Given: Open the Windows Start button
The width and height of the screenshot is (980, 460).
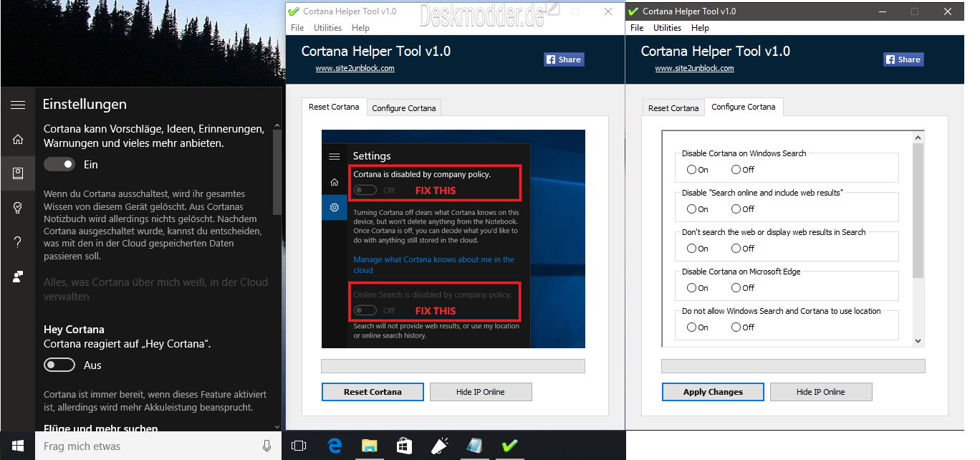Looking at the screenshot, I should pos(17,446).
